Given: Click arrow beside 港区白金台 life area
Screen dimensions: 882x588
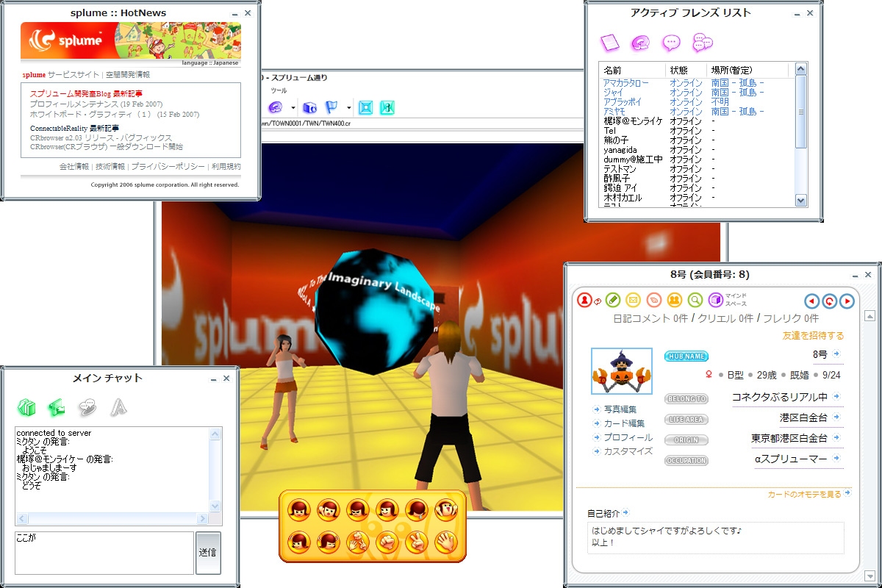Looking at the screenshot, I should (836, 417).
